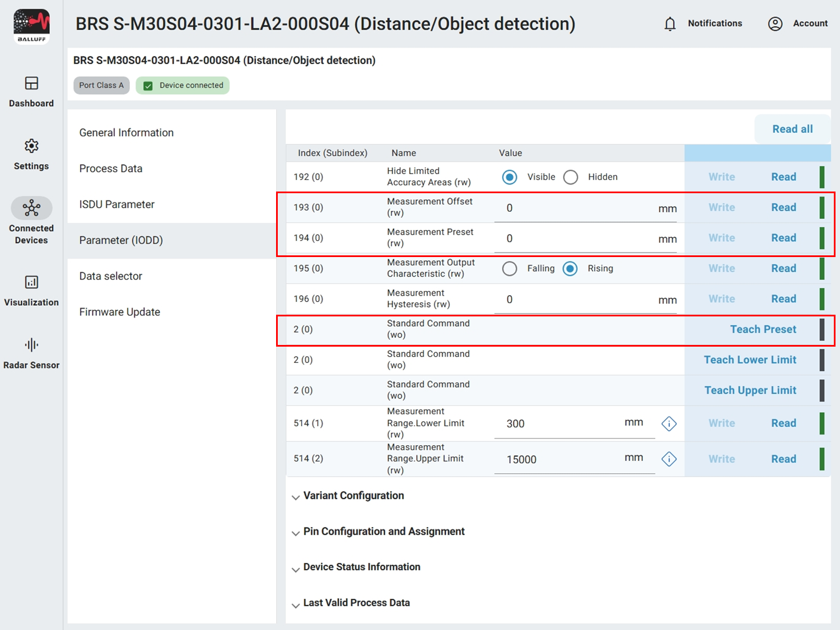Viewport: 840px width, 630px height.
Task: Select Hidden for Hide Limited Accuracy Areas
Action: pyautogui.click(x=571, y=176)
